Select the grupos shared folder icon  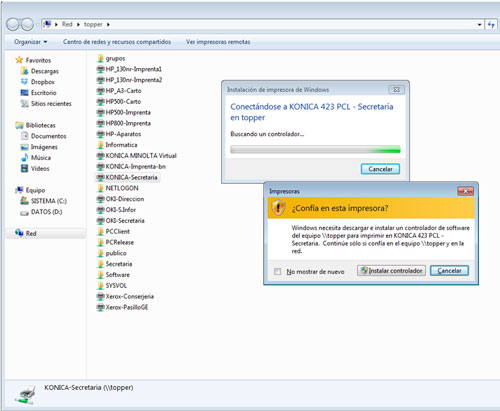click(100, 58)
